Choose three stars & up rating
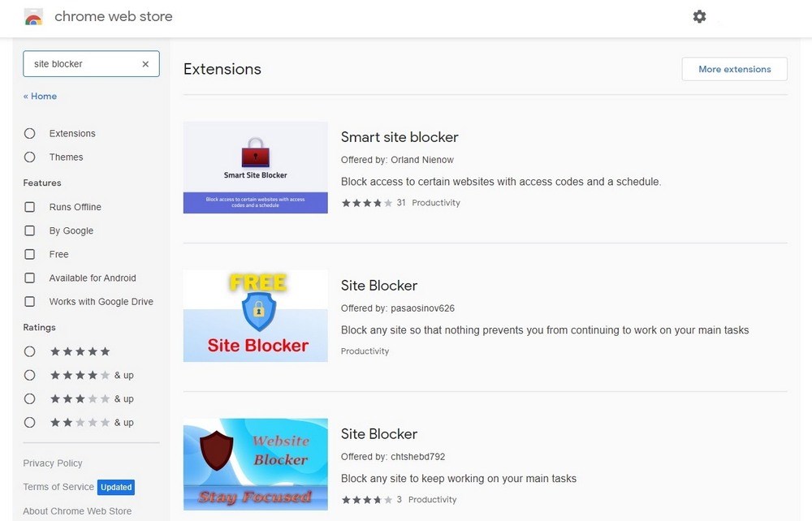Viewport: 812px width, 521px height. pyautogui.click(x=29, y=399)
